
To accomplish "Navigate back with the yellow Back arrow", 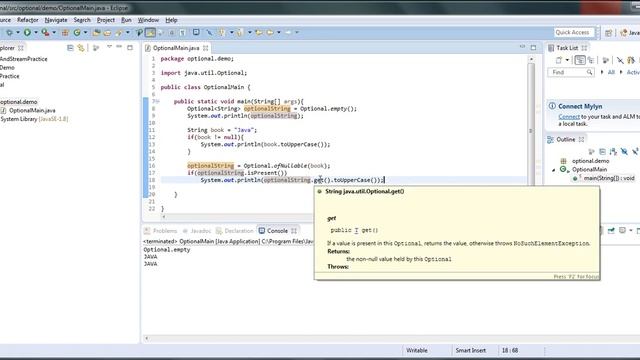I will point(270,32).
